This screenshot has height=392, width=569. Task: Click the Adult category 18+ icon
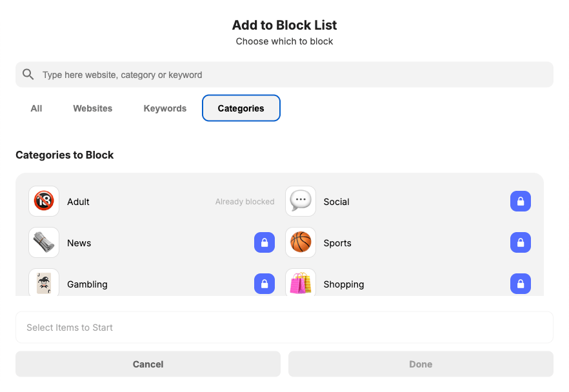point(44,201)
